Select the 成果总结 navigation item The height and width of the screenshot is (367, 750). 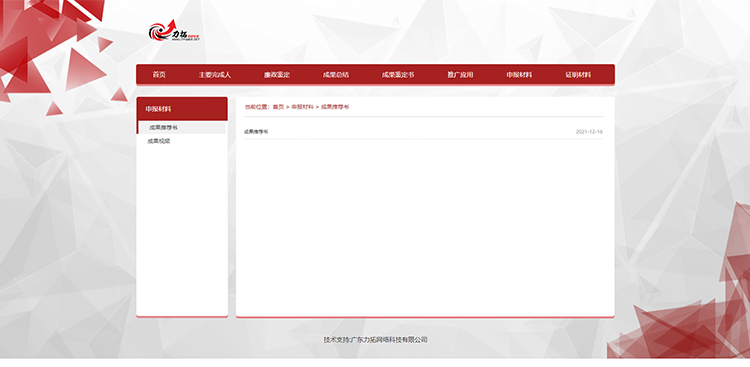[336, 75]
